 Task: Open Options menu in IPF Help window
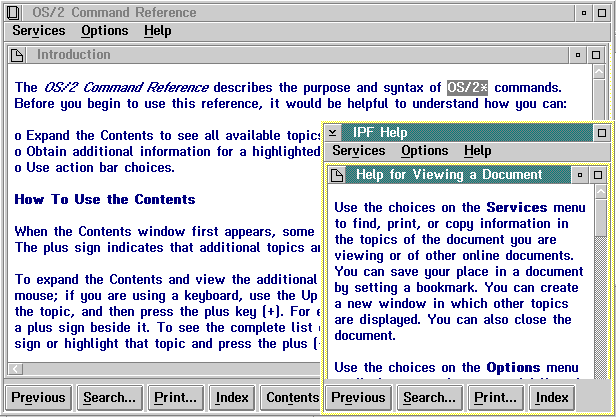[424, 151]
